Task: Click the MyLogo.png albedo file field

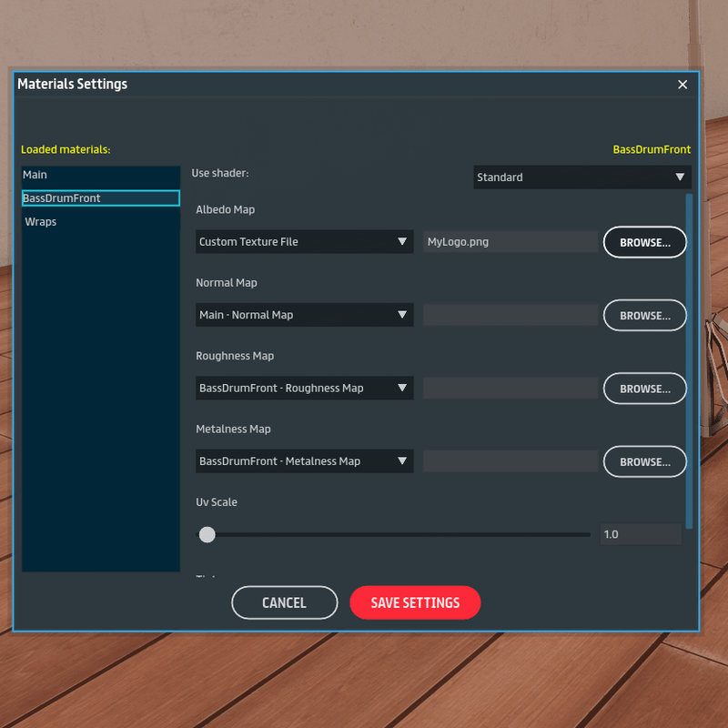Action: tap(510, 242)
